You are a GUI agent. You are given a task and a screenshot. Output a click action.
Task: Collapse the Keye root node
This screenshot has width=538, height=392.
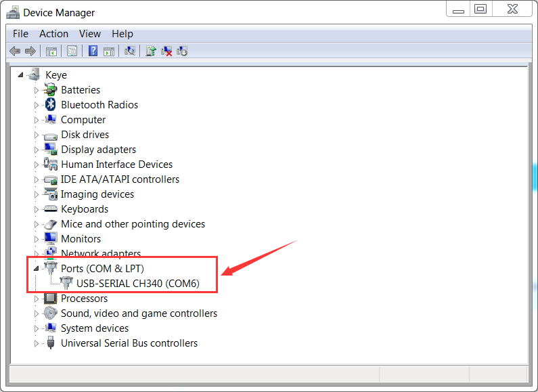point(21,75)
